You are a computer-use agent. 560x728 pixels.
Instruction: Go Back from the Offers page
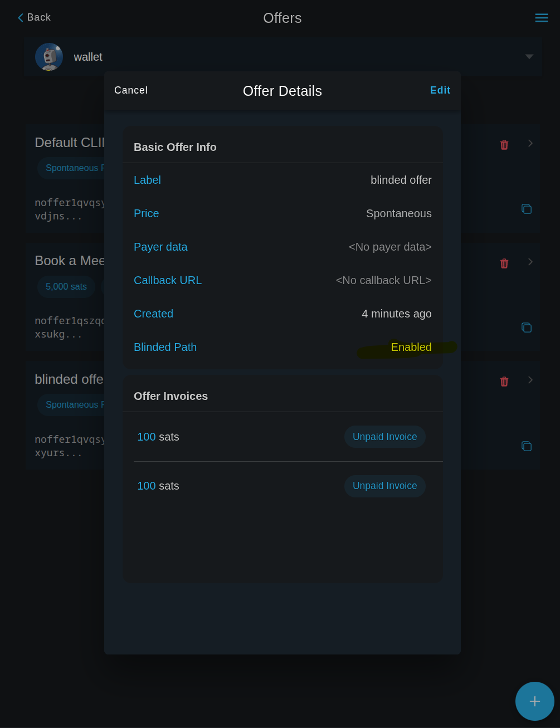coord(34,18)
